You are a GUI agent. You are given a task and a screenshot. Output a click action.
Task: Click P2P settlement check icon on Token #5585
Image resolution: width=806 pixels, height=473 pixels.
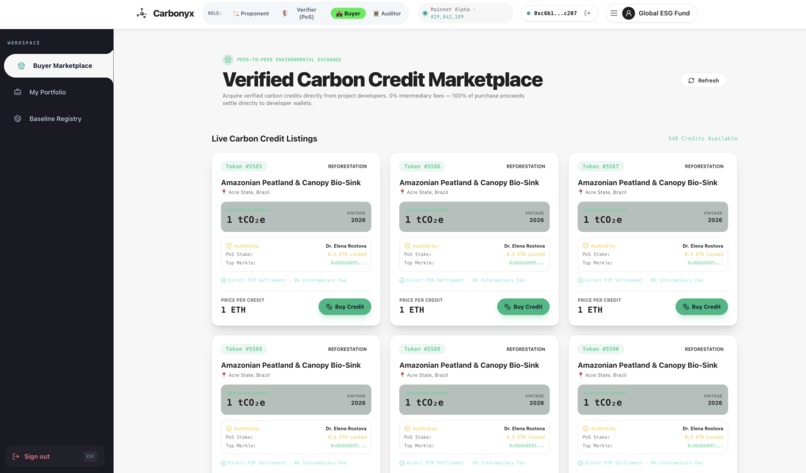pyautogui.click(x=224, y=280)
